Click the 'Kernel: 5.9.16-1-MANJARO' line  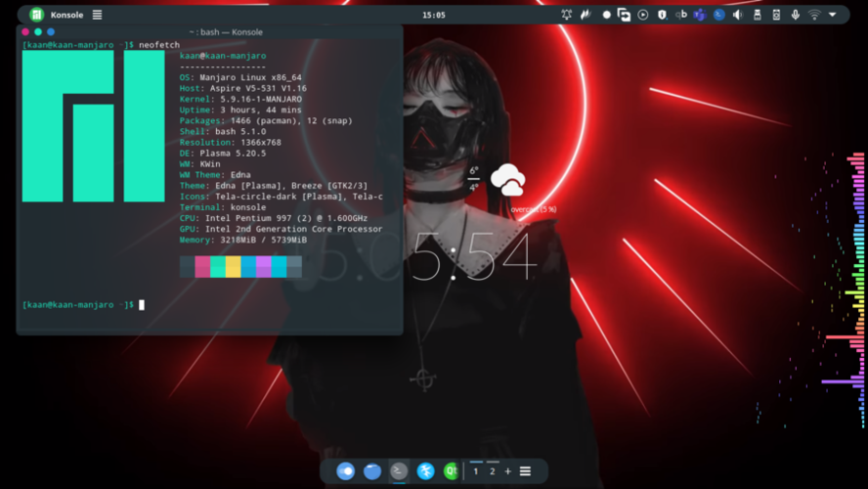[x=240, y=99]
